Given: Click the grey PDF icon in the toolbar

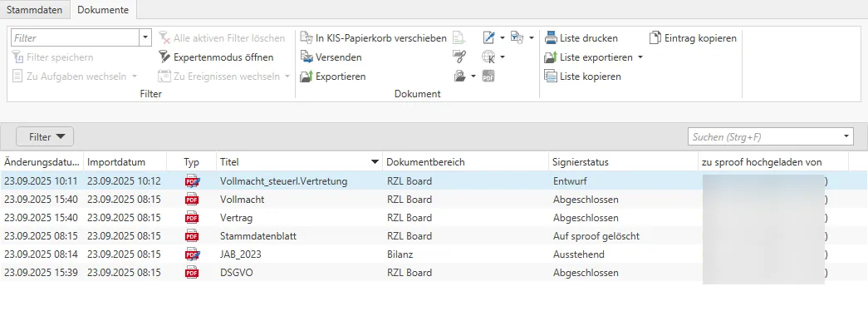Looking at the screenshot, I should [x=488, y=76].
